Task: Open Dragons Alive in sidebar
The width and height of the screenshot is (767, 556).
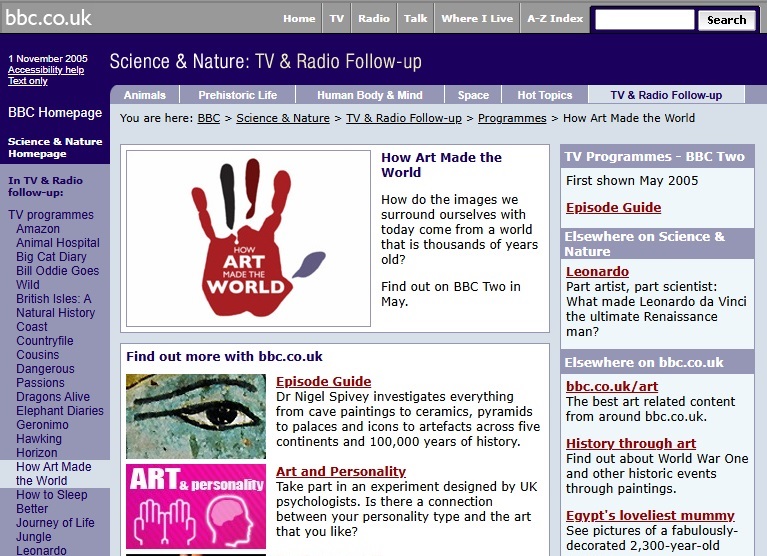Action: coord(53,397)
